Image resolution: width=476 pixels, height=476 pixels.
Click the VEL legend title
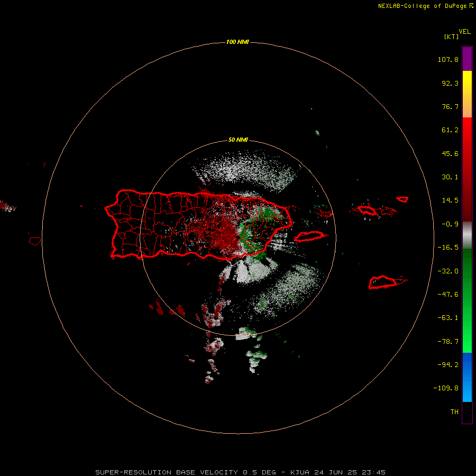click(464, 32)
